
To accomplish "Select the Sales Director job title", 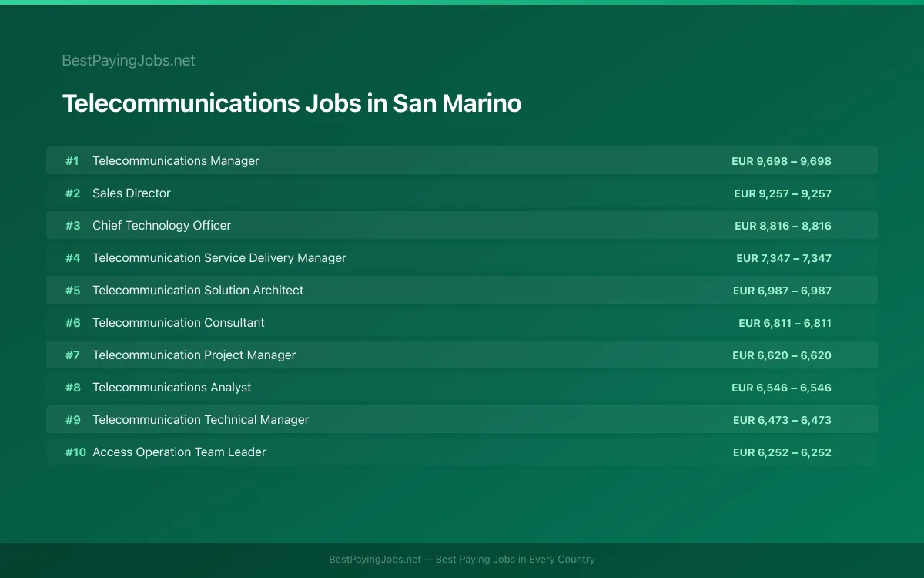I will pos(132,193).
